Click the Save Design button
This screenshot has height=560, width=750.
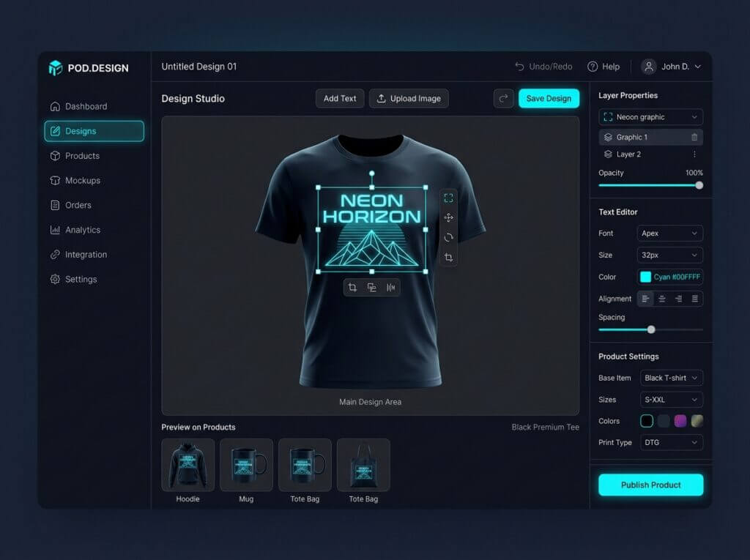[549, 99]
